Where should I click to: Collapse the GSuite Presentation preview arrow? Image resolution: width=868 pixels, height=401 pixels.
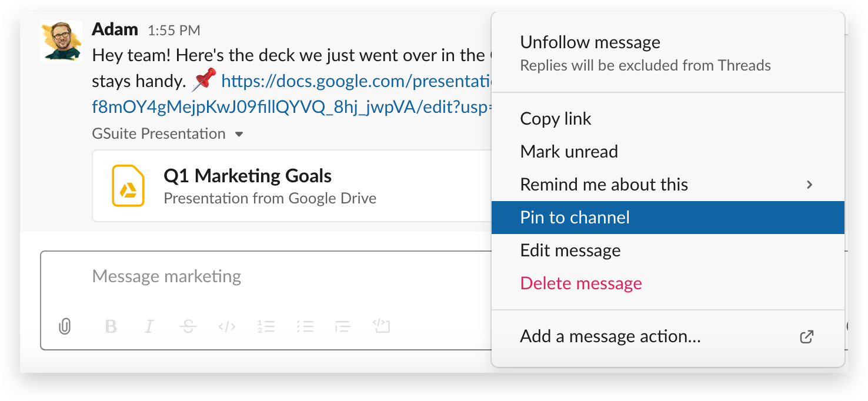[x=239, y=134]
